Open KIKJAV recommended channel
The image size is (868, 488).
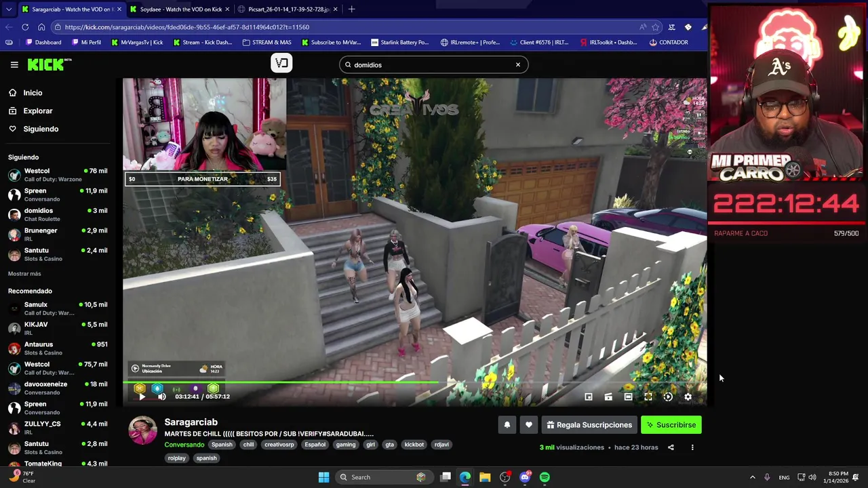pyautogui.click(x=57, y=328)
